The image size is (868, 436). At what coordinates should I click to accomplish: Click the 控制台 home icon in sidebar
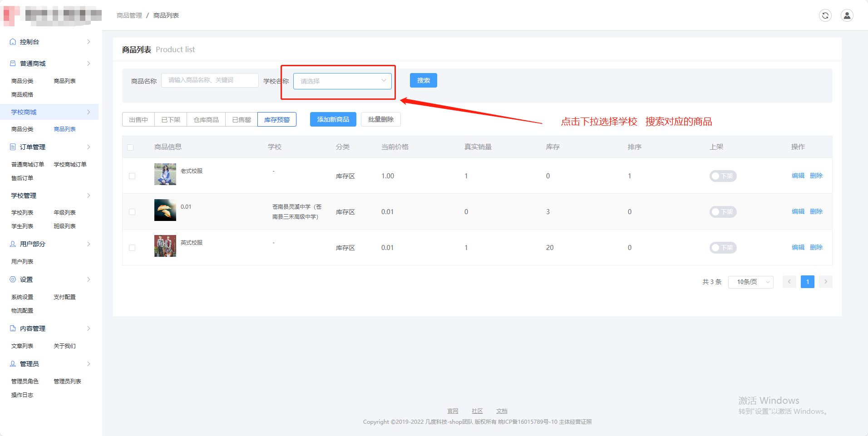coord(13,42)
